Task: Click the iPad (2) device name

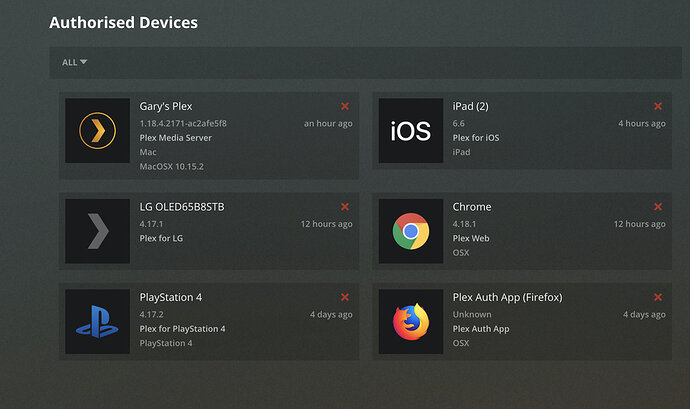Action: pyautogui.click(x=470, y=106)
